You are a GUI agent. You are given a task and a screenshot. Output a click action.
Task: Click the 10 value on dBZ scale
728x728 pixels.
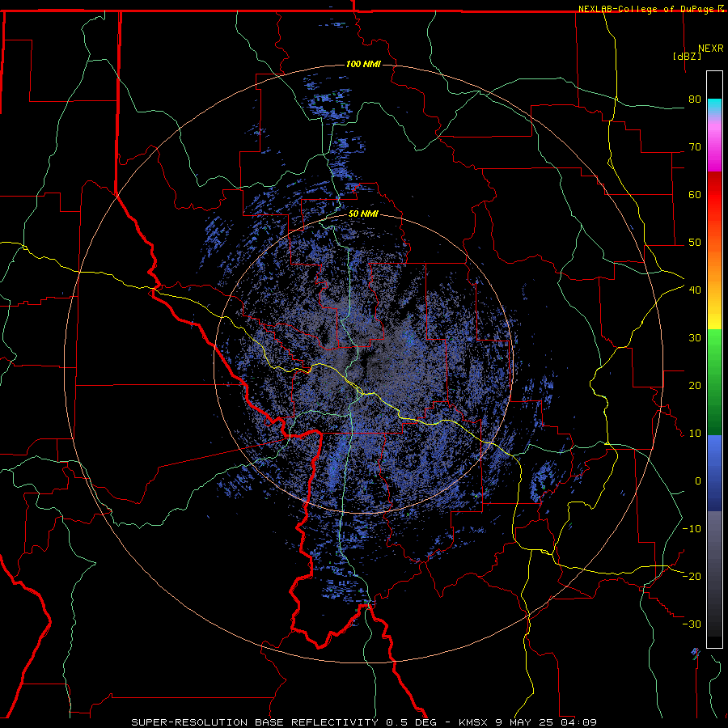pyautogui.click(x=695, y=434)
